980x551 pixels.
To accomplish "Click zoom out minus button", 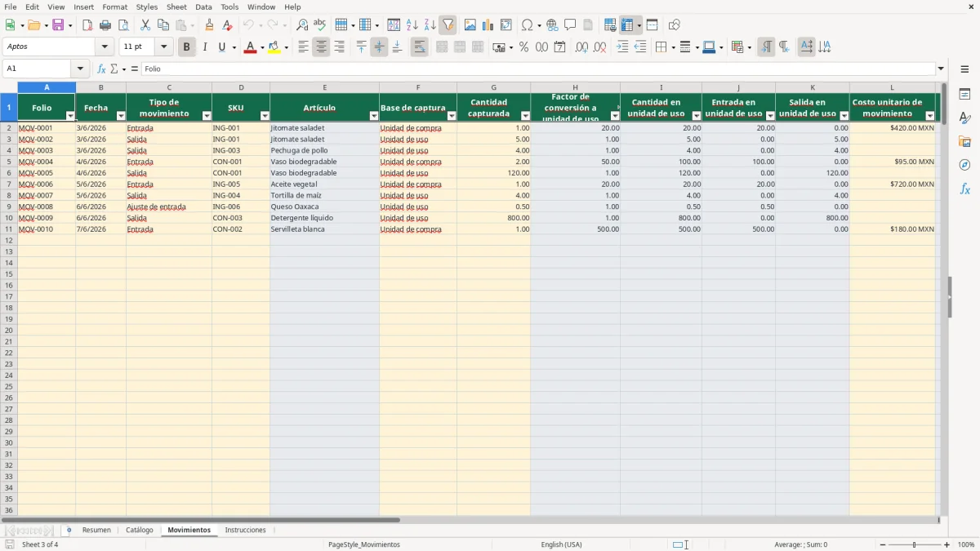I will pyautogui.click(x=883, y=544).
